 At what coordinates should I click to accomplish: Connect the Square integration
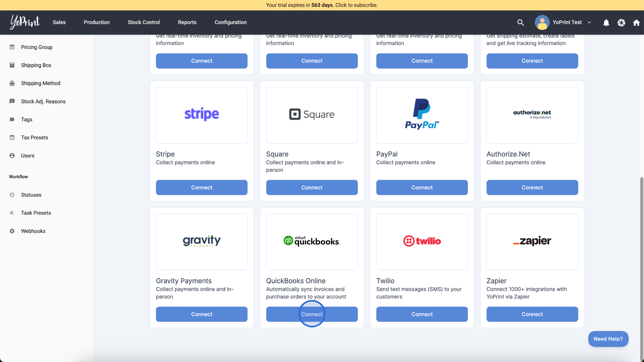pyautogui.click(x=312, y=187)
